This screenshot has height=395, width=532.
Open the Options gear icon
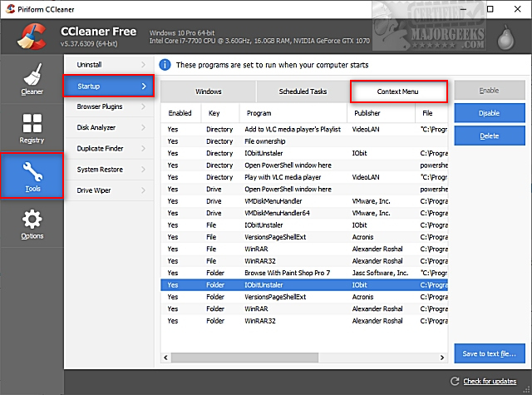[x=32, y=225]
